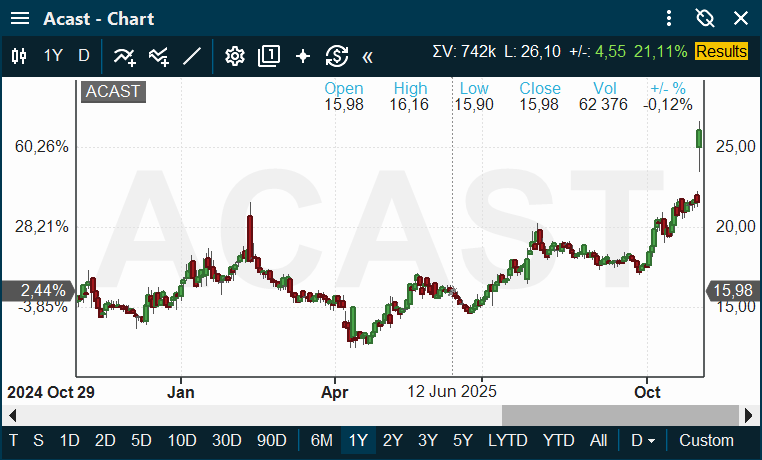
Task: Add a comparison instrument
Action: tap(159, 57)
